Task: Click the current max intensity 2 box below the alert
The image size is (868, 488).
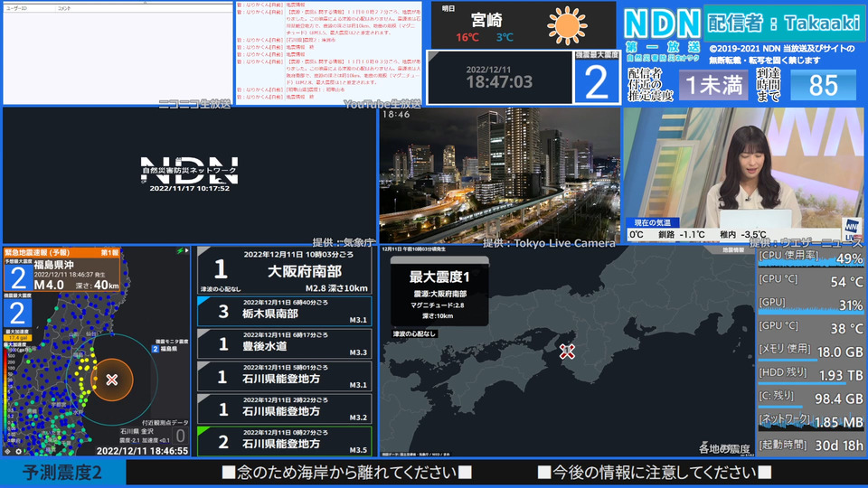Action: point(17,314)
